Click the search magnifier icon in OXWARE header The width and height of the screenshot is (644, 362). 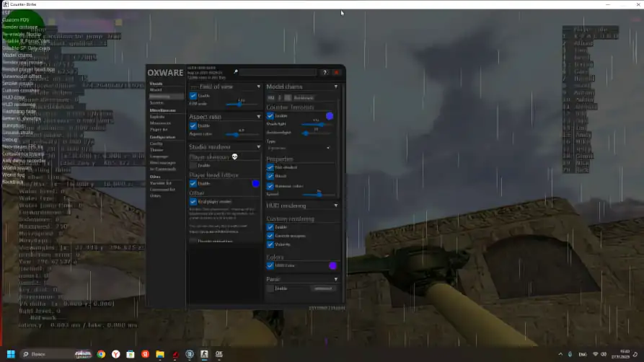click(x=236, y=72)
